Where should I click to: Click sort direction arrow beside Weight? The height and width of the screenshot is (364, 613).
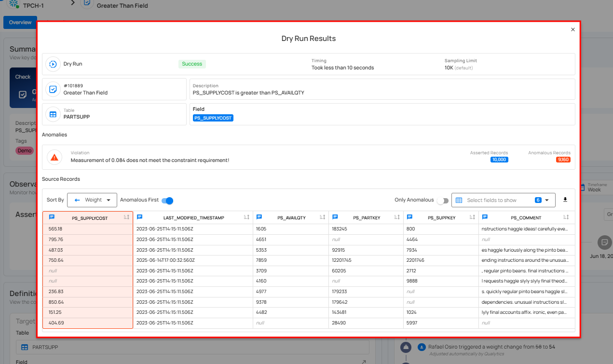(77, 200)
